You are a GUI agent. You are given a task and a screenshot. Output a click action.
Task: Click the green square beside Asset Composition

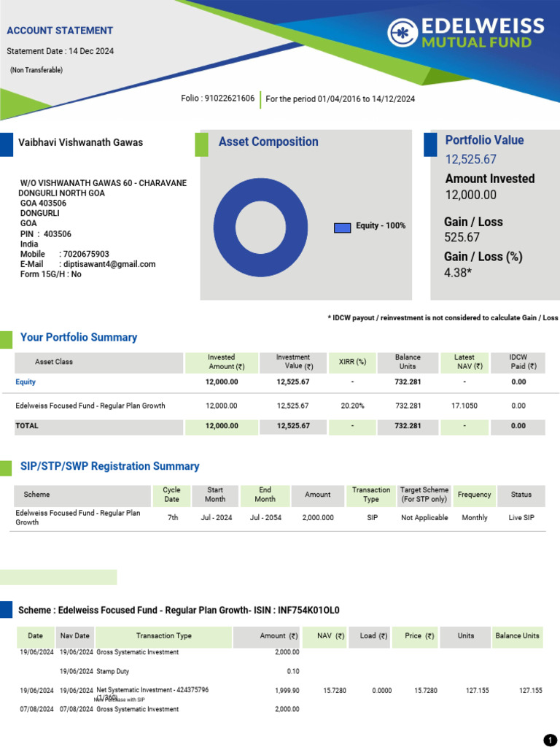[x=201, y=144]
